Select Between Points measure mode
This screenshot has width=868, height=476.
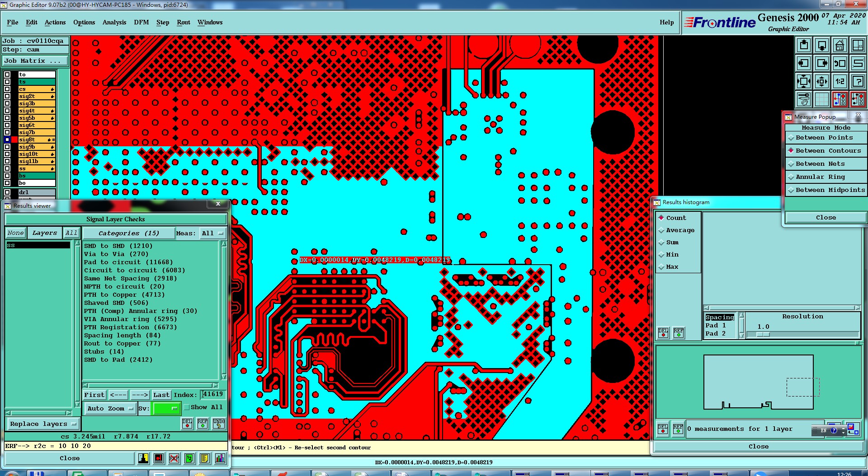point(826,138)
